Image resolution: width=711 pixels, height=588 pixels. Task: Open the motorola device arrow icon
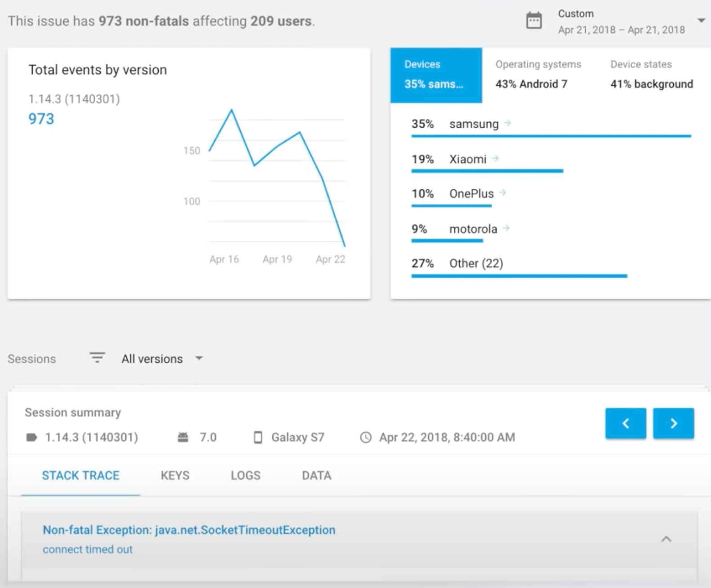pyautogui.click(x=507, y=228)
